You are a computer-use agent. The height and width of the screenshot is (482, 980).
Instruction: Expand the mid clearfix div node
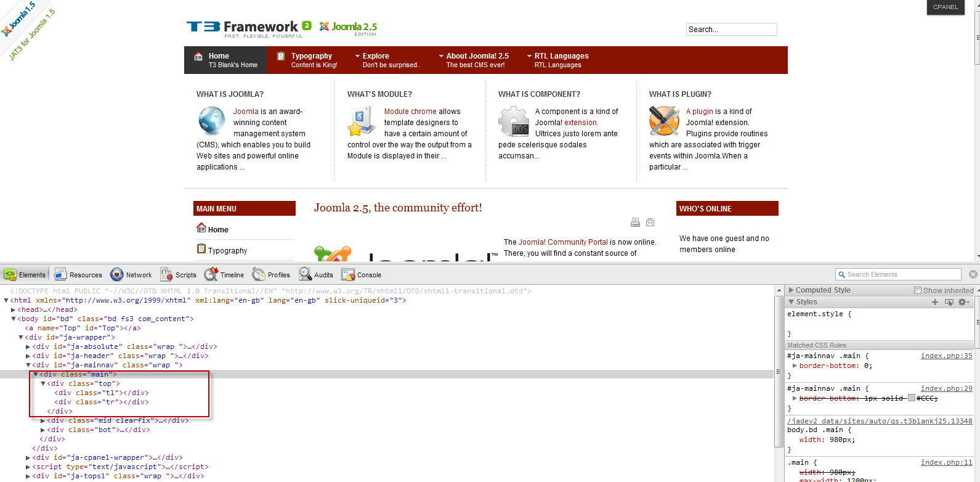(43, 420)
